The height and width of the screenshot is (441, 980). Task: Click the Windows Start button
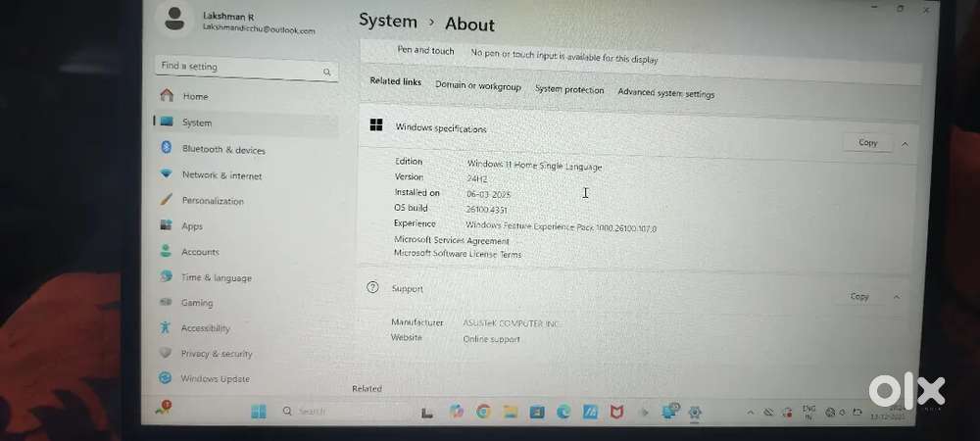point(259,411)
